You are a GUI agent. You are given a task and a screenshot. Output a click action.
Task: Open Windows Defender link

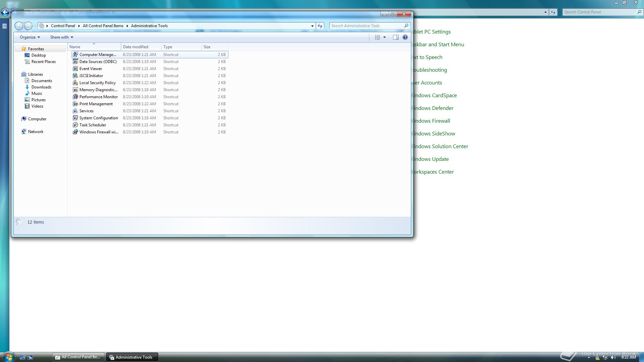(433, 108)
